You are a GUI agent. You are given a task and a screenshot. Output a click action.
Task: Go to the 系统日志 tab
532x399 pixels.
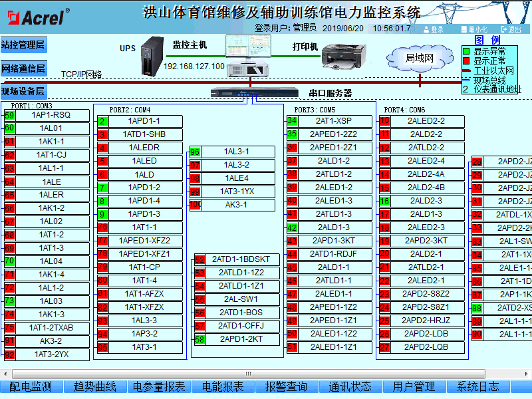[478, 386]
